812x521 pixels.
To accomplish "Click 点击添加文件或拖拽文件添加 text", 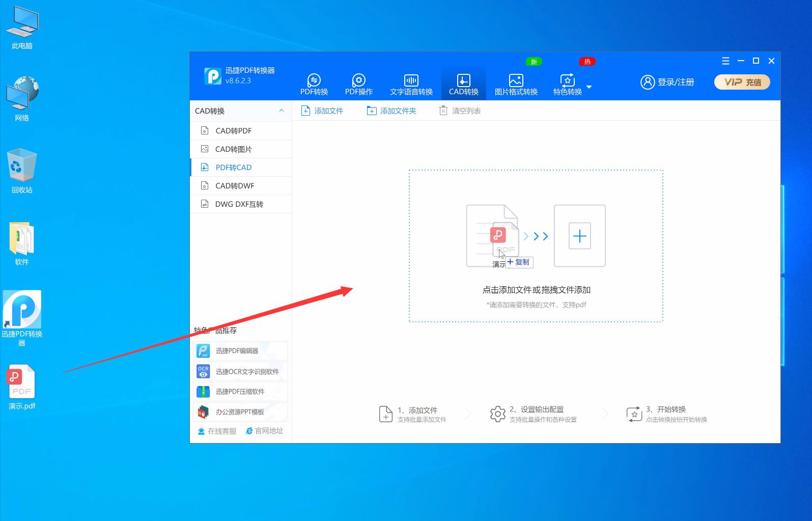I will pos(536,290).
